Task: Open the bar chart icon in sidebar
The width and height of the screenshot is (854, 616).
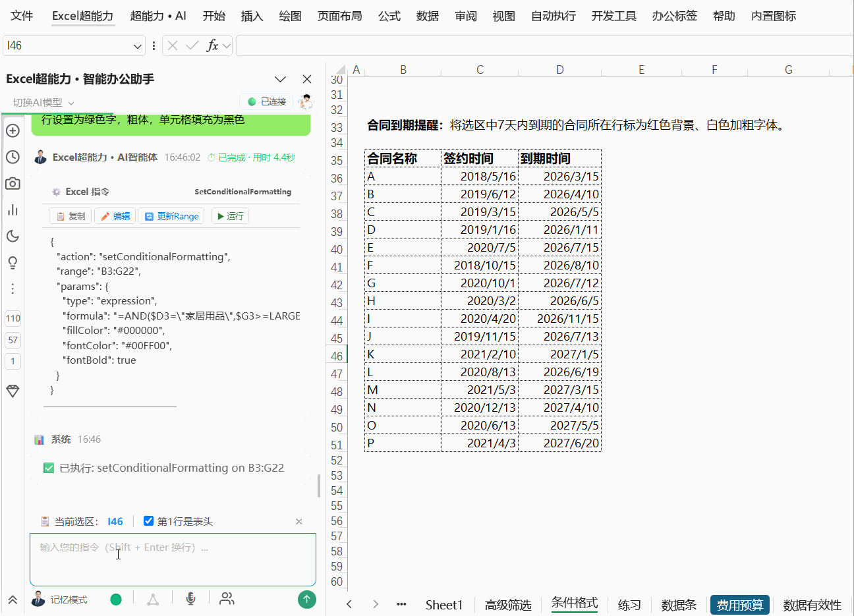Action: [13, 210]
